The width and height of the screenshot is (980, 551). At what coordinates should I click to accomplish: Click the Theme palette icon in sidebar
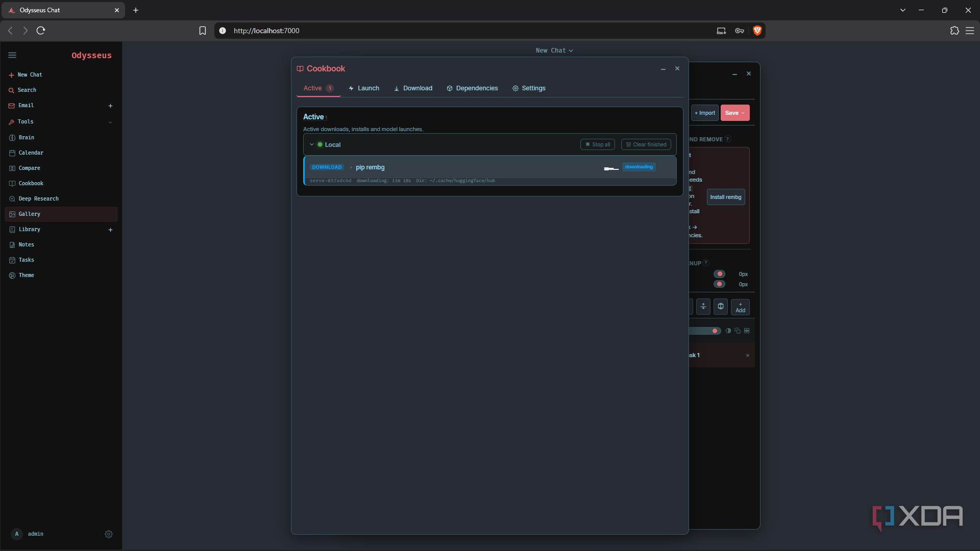[12, 275]
